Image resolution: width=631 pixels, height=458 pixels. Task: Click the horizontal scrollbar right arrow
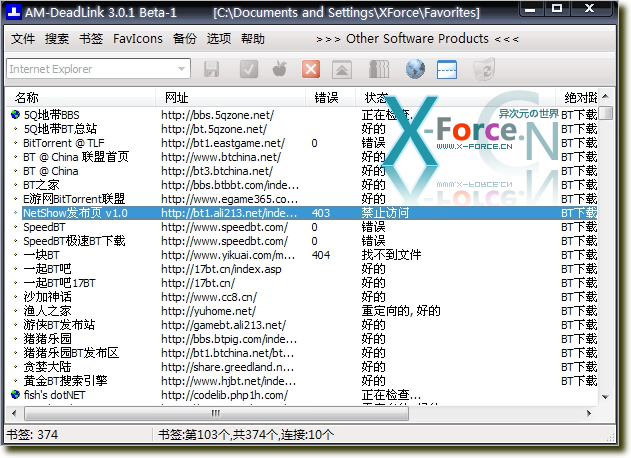click(x=589, y=413)
